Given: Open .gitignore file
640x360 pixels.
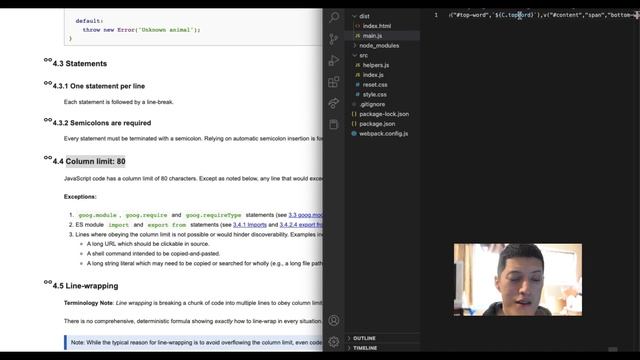Looking at the screenshot, I should point(372,104).
